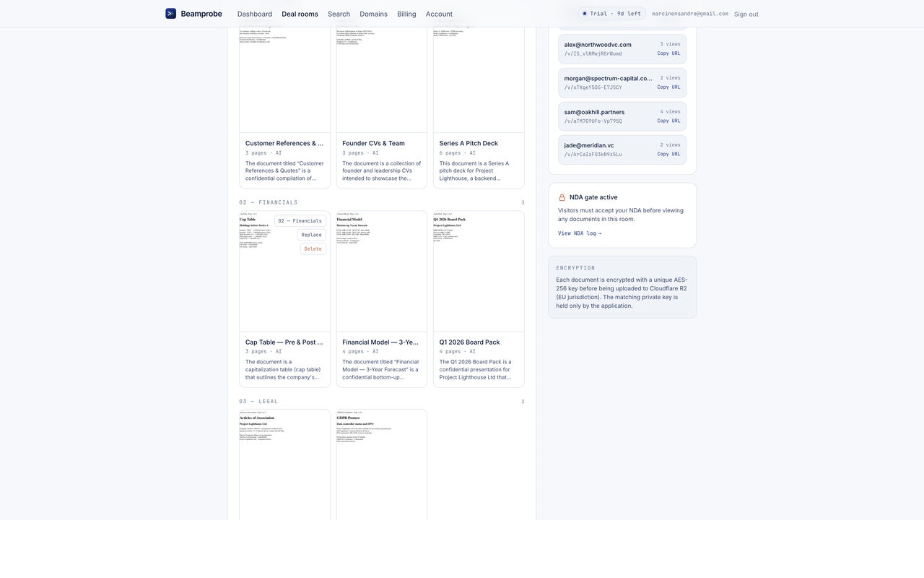Copy URL for sam@oakhill.partners
The width and height of the screenshot is (924, 578).
click(668, 121)
